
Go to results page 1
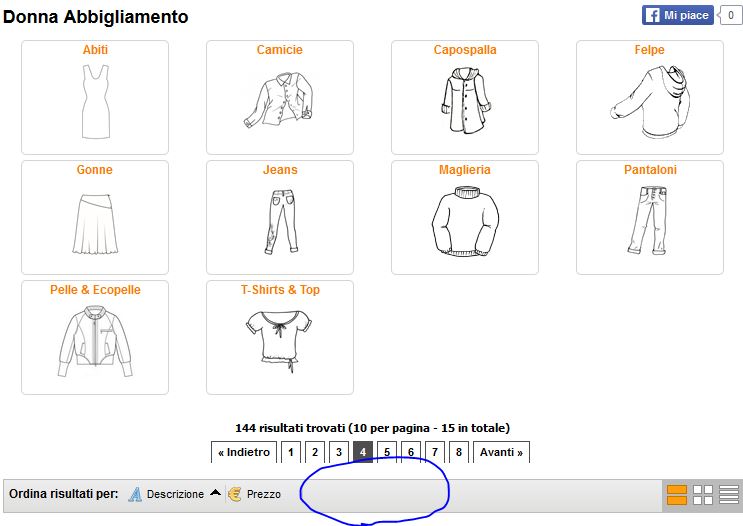pyautogui.click(x=290, y=452)
